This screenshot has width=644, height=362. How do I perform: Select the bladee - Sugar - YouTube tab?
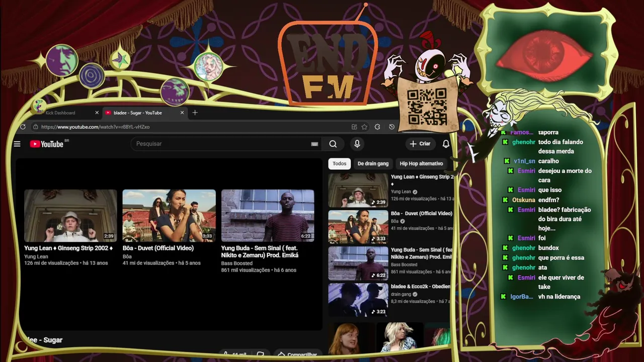pyautogui.click(x=145, y=113)
